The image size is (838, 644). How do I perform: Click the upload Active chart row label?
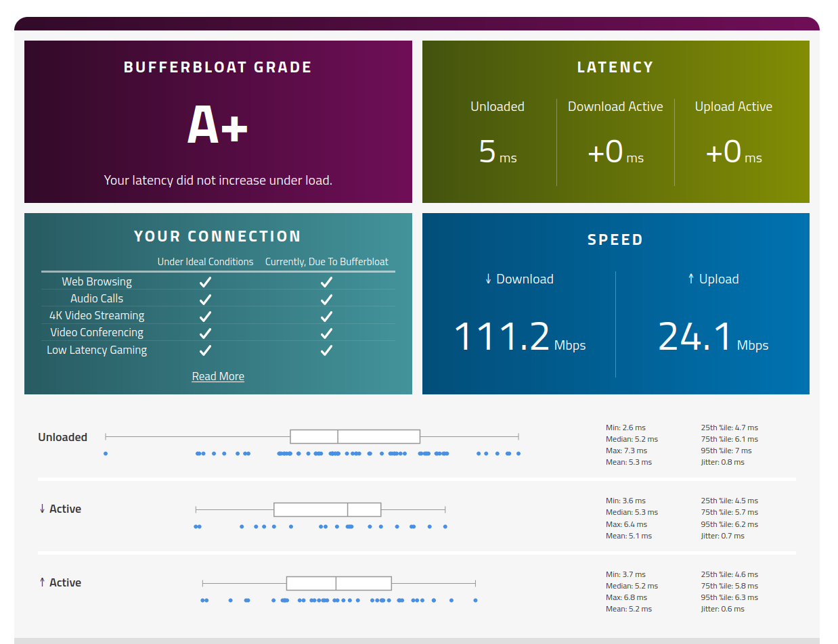pos(60,582)
